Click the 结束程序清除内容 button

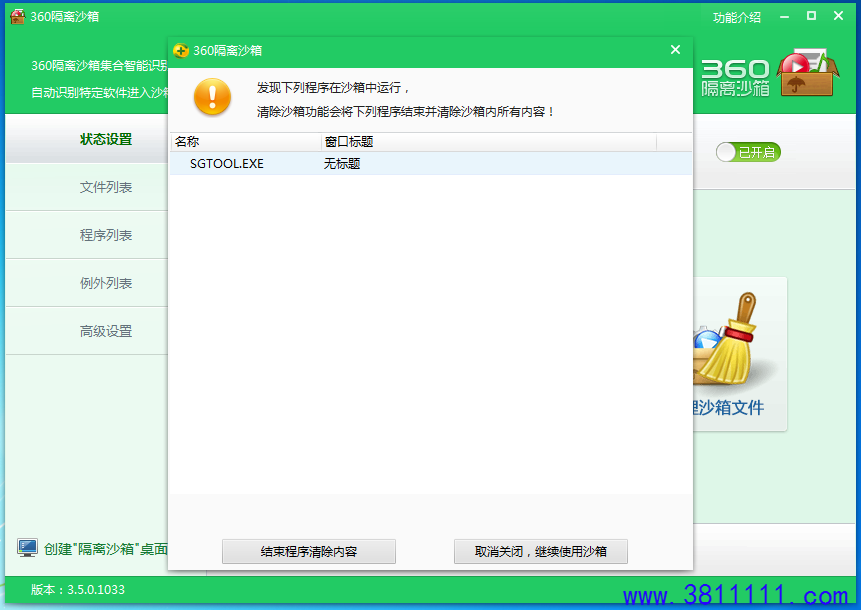309,551
